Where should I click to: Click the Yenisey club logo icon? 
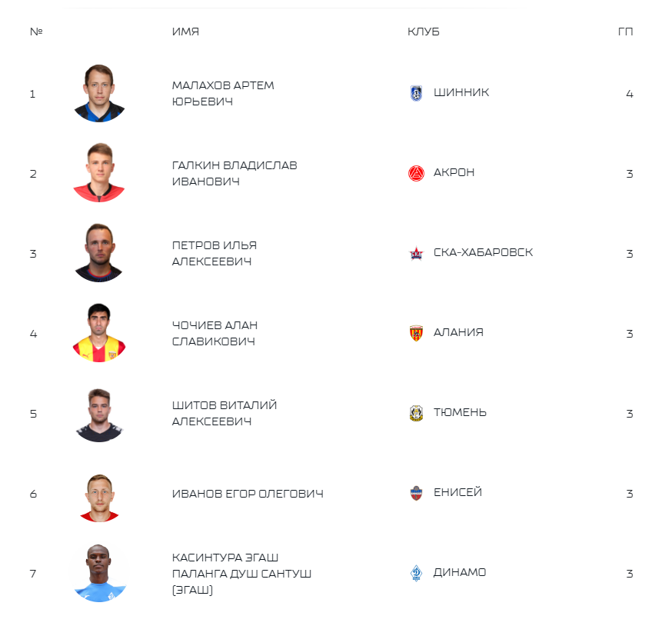pyautogui.click(x=416, y=493)
